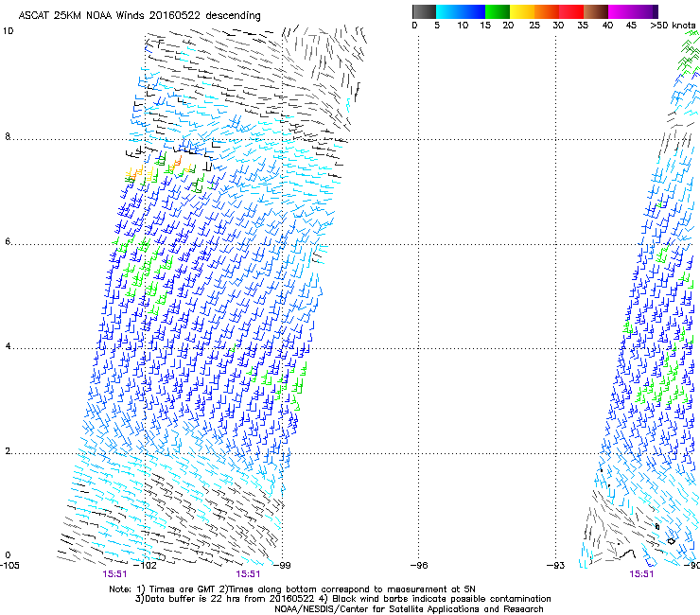Click the longitude axis label '-96'
The width and height of the screenshot is (700, 615).
[x=419, y=565]
